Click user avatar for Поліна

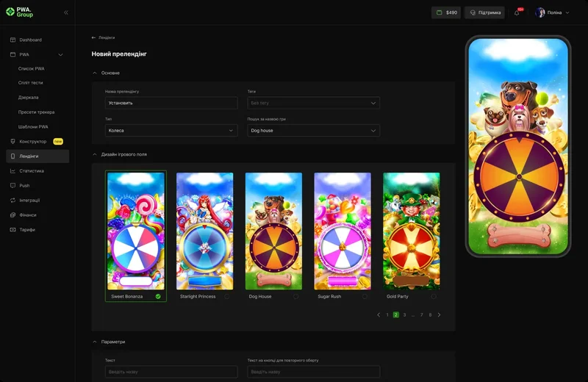point(540,12)
